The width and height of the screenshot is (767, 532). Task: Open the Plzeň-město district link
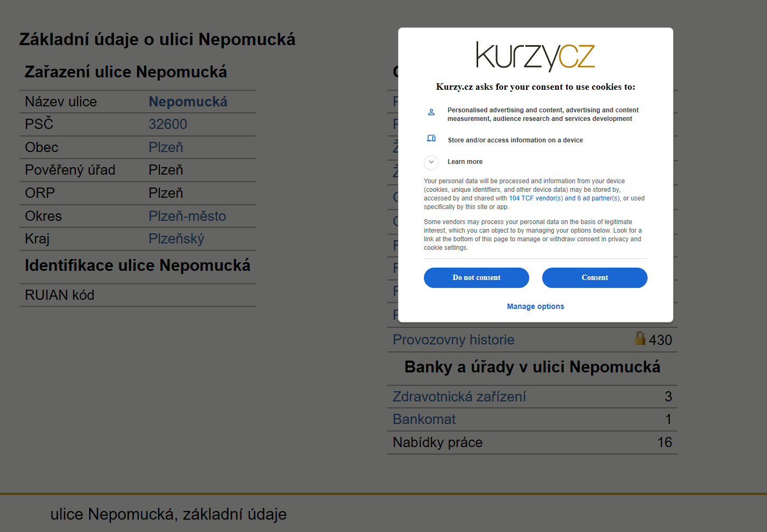pyautogui.click(x=187, y=216)
